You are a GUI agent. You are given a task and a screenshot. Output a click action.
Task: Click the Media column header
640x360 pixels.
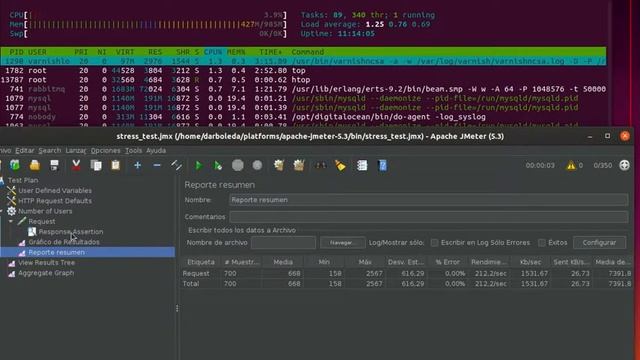click(283, 262)
